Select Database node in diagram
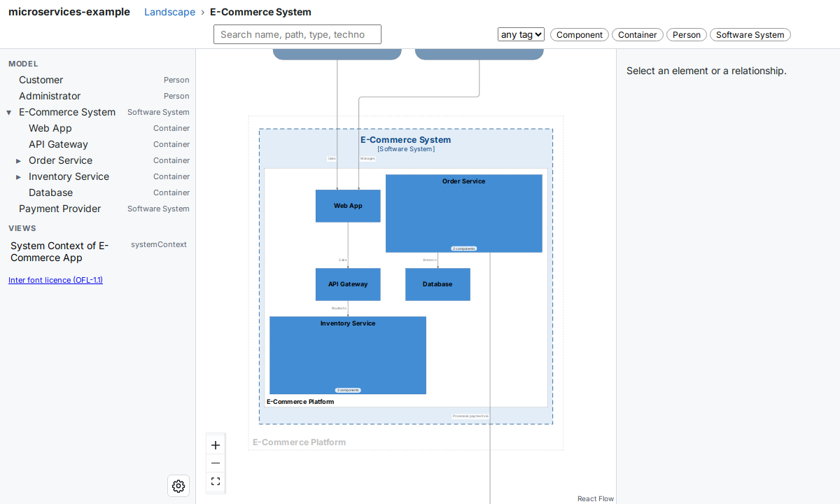Image resolution: width=840 pixels, height=504 pixels. point(437,284)
